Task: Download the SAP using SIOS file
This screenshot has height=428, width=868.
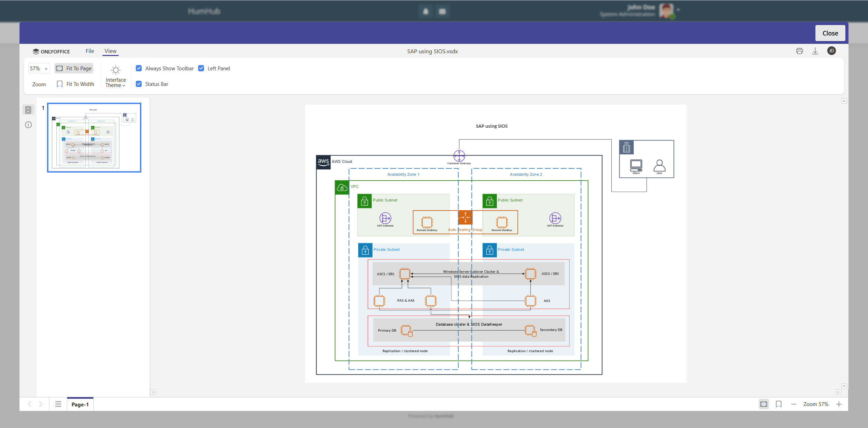Action: 815,51
